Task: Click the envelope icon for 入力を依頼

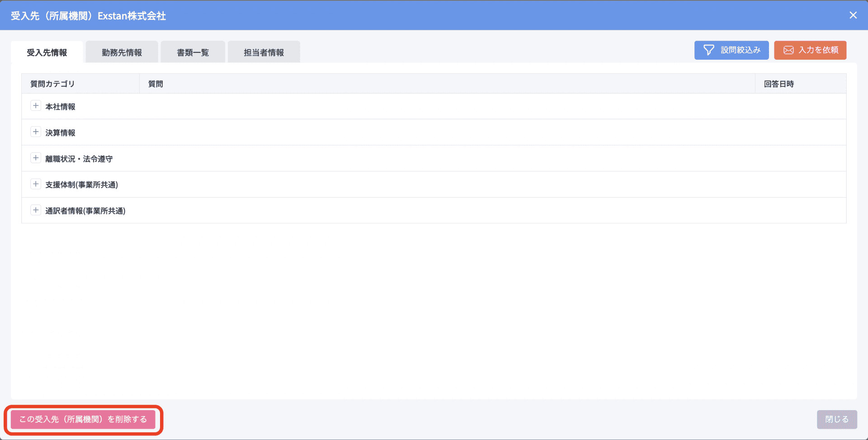Action: click(x=788, y=50)
